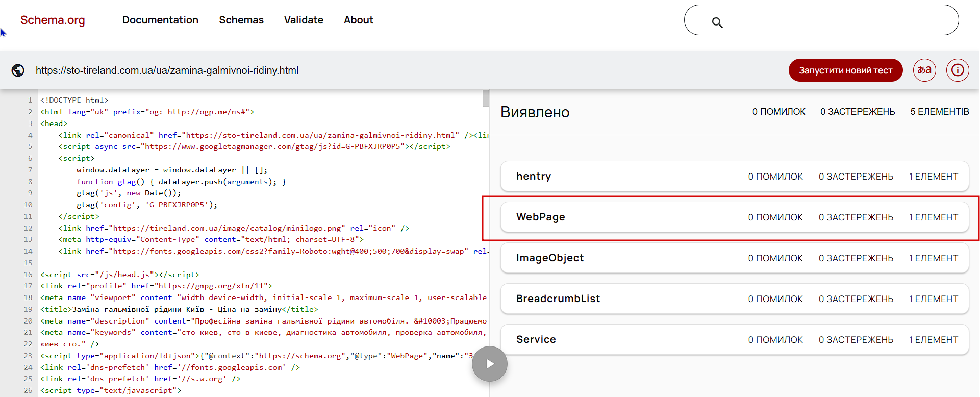Expand the Service result row
The height and width of the screenshot is (397, 980).
click(x=734, y=340)
